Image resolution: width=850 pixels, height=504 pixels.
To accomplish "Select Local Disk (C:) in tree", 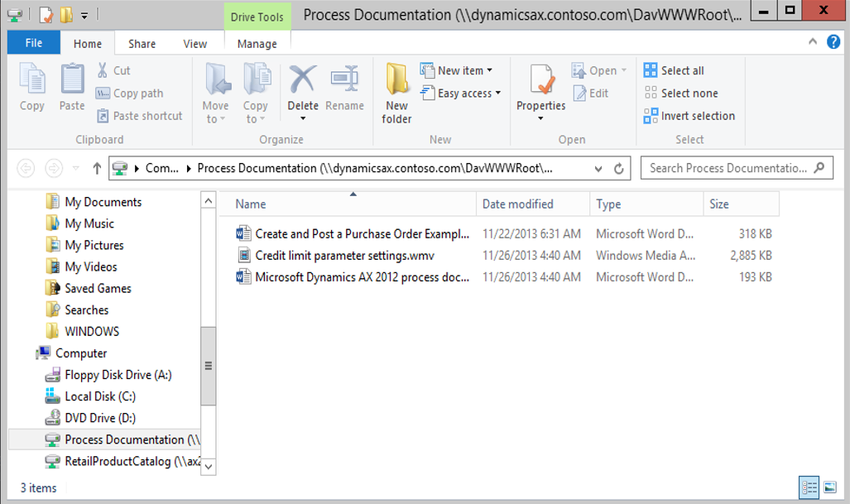I will (100, 396).
